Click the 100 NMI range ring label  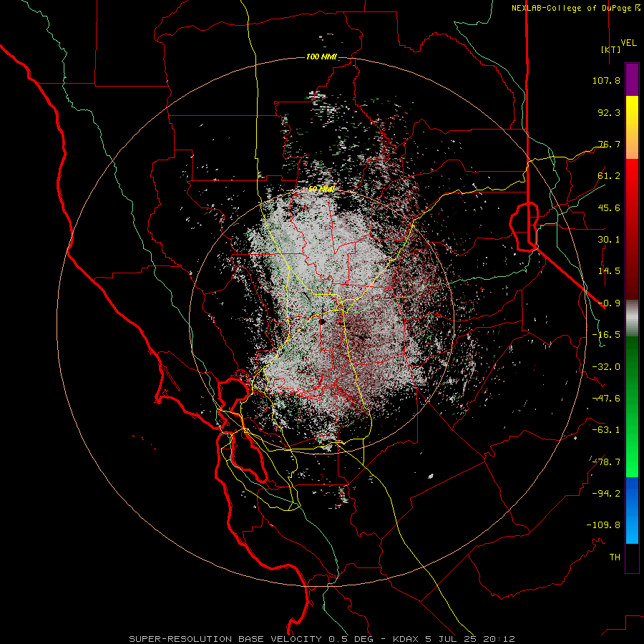pyautogui.click(x=321, y=57)
